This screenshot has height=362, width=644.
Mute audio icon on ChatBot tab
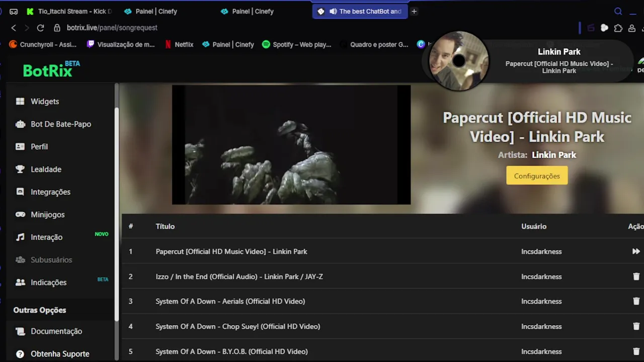[333, 11]
